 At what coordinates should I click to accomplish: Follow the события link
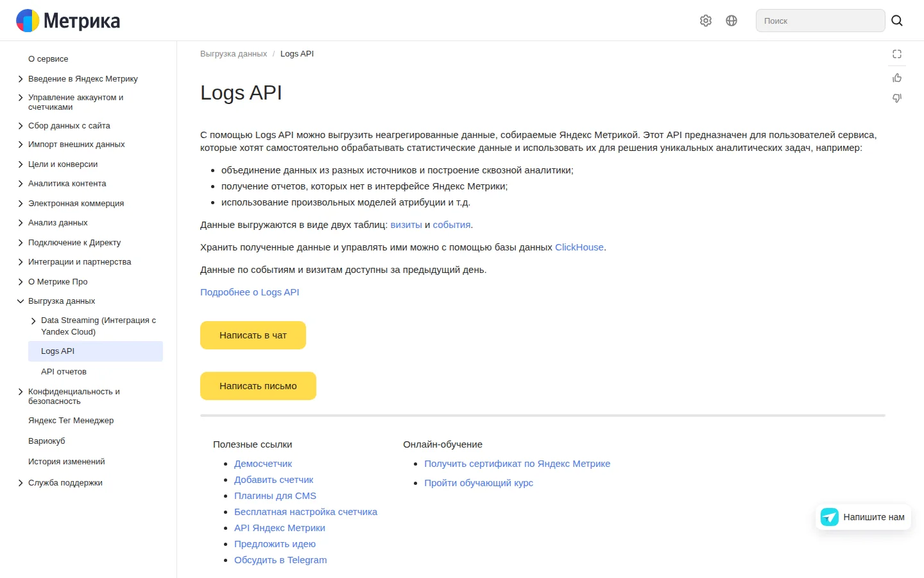tap(452, 225)
